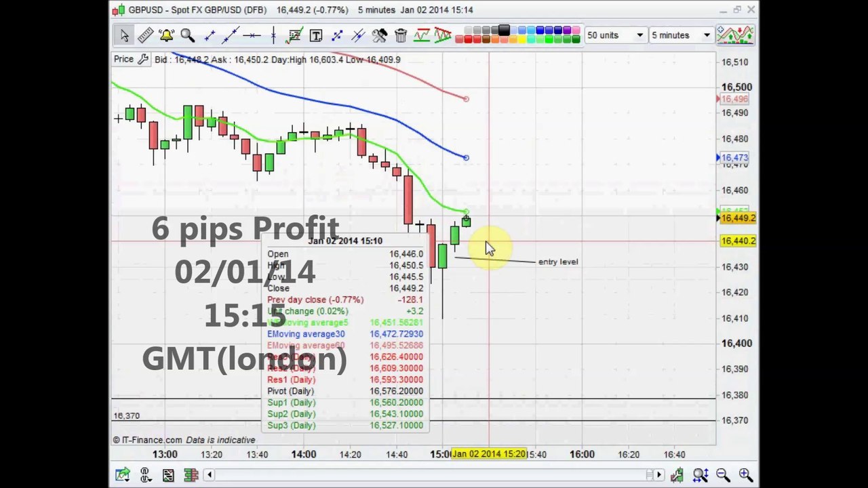Open the Price wrench settings icon
The width and height of the screenshot is (868, 488).
[142, 60]
